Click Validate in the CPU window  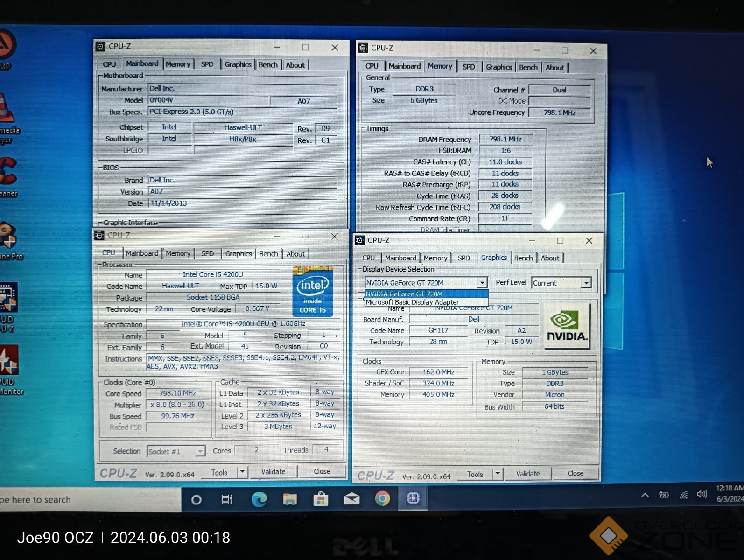click(273, 471)
